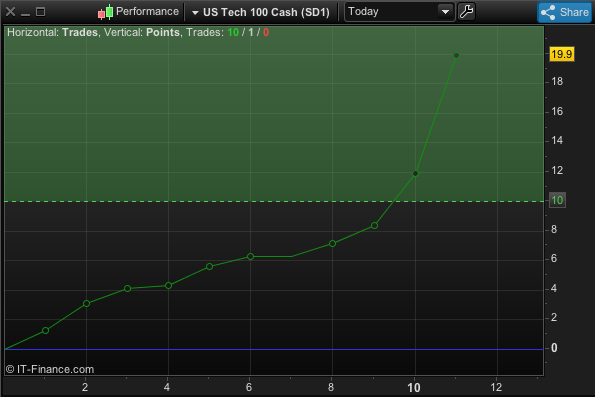This screenshot has width=595, height=397.
Task: Click the yellow 19.9 value label
Action: 562,54
